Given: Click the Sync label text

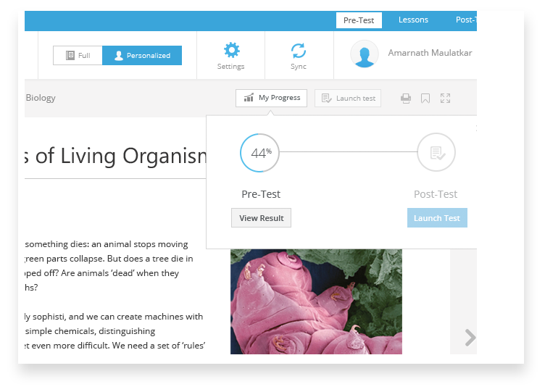Looking at the screenshot, I should [298, 67].
